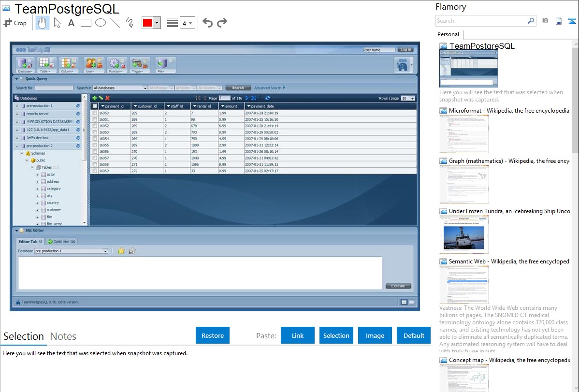Click the refresh icon beside the page controls
The height and width of the screenshot is (392, 579).
point(267,98)
